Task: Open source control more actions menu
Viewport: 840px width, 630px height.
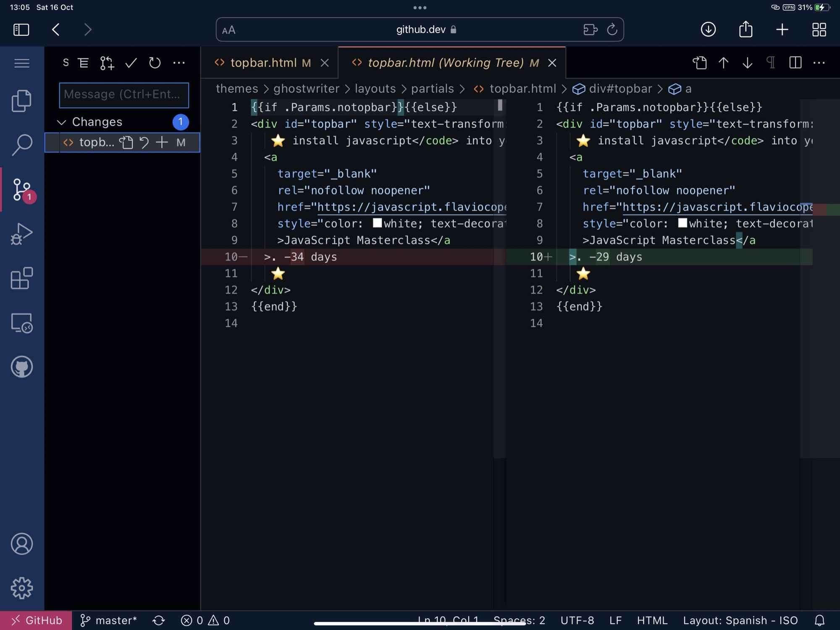Action: tap(179, 63)
